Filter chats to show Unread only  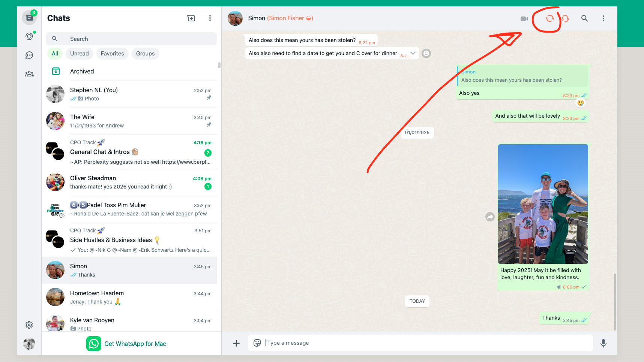pyautogui.click(x=79, y=54)
